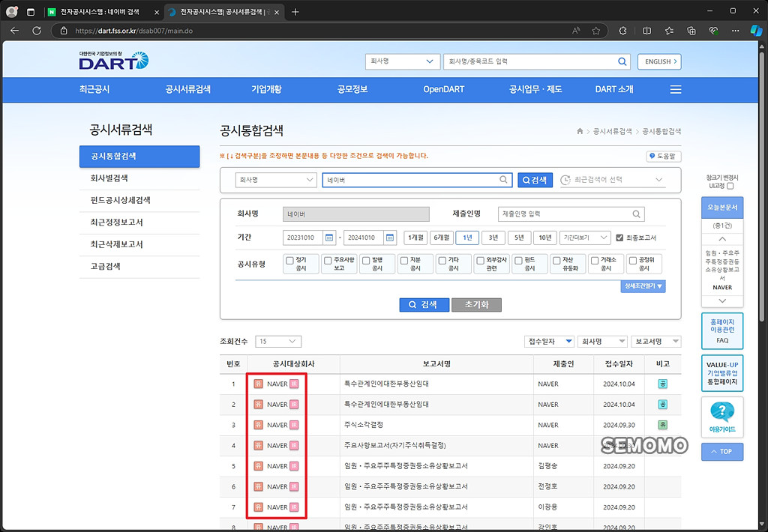The width and height of the screenshot is (768, 532).
Task: Check the 외부감사관련 checkbox
Action: click(481, 261)
